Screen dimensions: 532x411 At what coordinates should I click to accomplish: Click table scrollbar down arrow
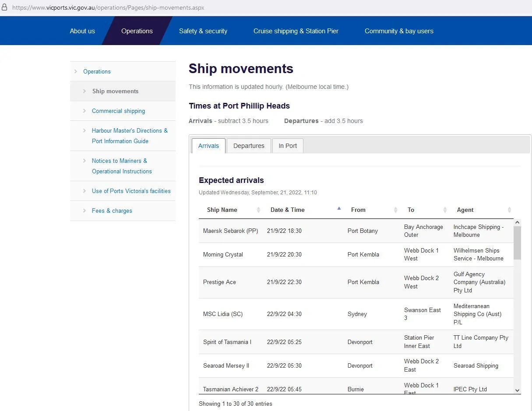[x=517, y=390]
